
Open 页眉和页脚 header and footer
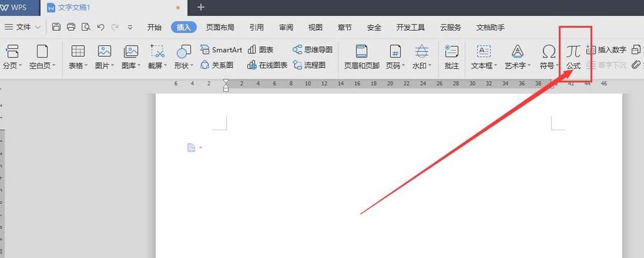click(x=361, y=57)
